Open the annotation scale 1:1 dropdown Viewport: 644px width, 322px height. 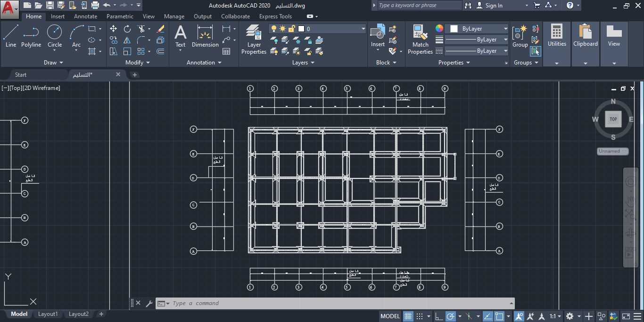coord(557,316)
